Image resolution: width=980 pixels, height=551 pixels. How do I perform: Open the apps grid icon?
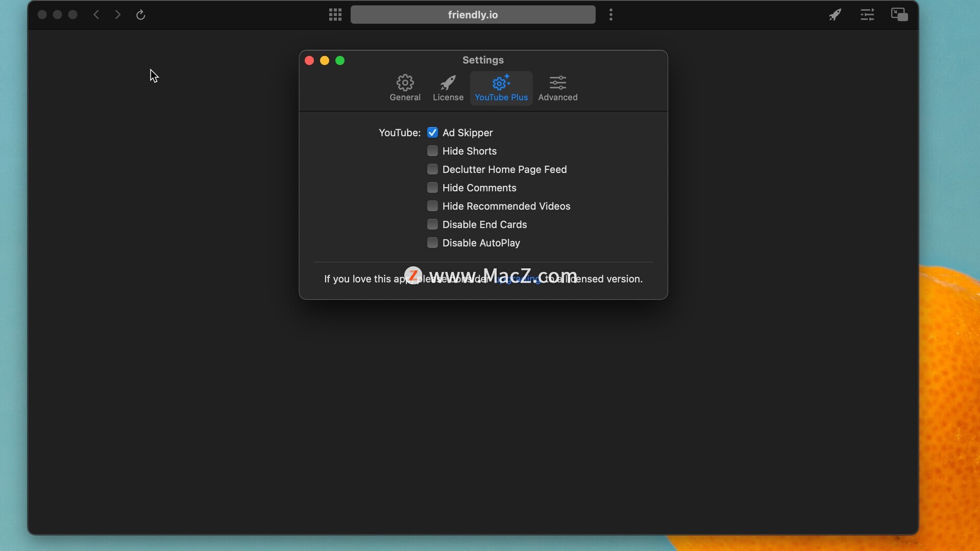tap(335, 15)
